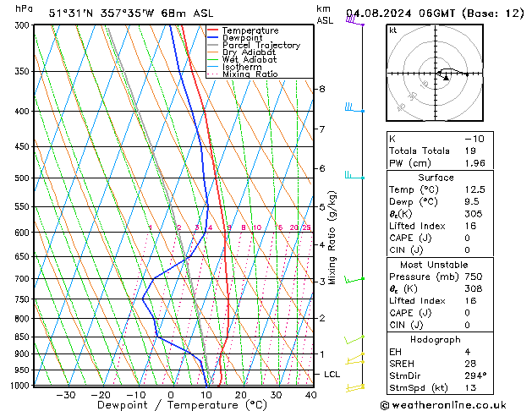Click the green wind barb at 700 hPa
Viewport: 532px width, 411px height.
pyautogui.click(x=354, y=279)
